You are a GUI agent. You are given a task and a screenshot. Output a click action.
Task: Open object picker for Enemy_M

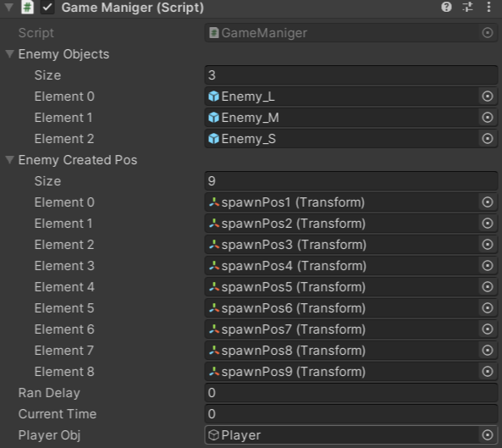(488, 117)
